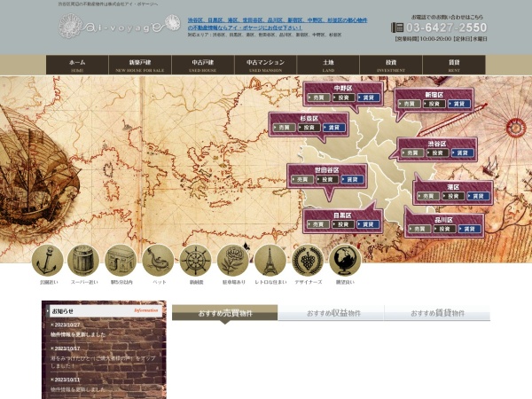
Task: Click 投資 button under 世田谷区
Action: pyautogui.click(x=327, y=179)
